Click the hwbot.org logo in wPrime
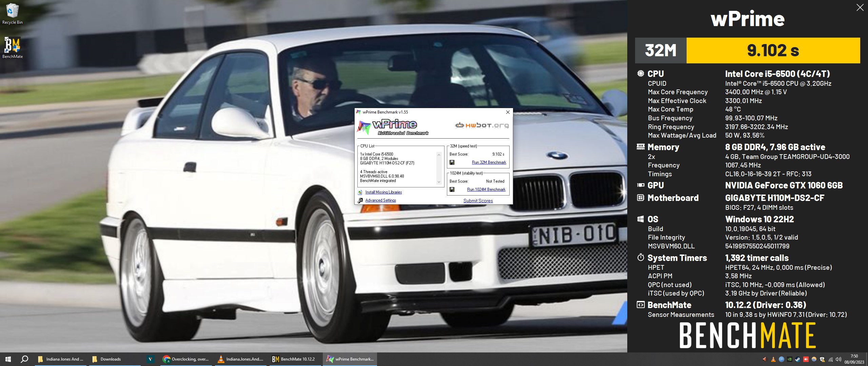This screenshot has height=366, width=868. (482, 125)
